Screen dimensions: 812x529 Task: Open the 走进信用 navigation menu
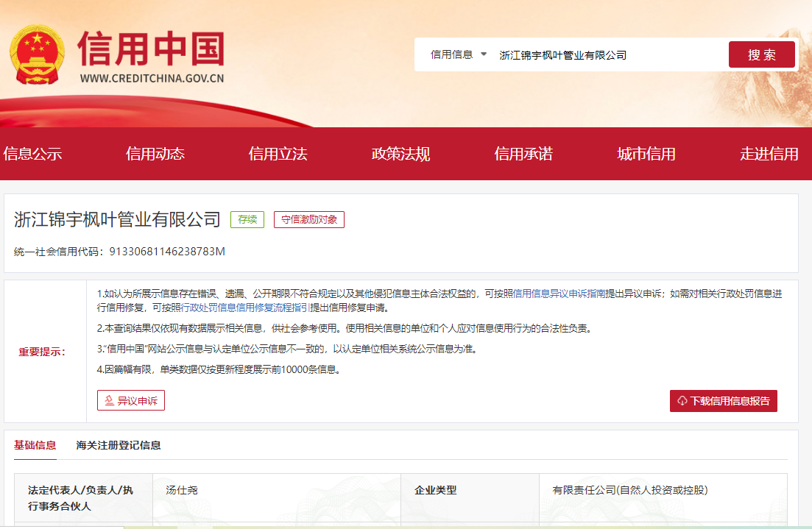click(x=769, y=154)
